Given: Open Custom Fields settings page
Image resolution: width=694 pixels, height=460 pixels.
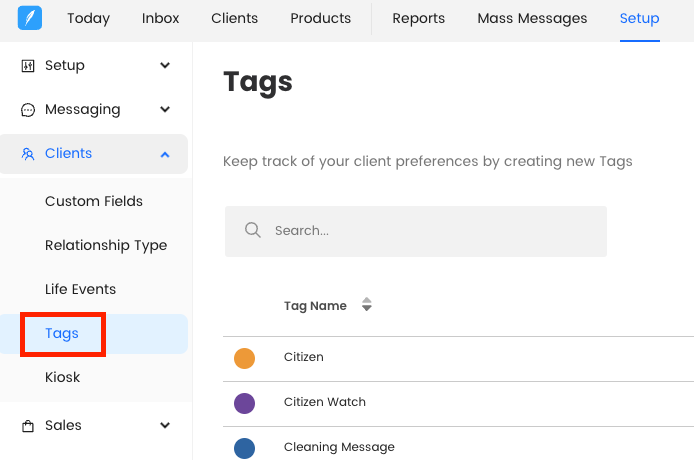Looking at the screenshot, I should point(94,201).
